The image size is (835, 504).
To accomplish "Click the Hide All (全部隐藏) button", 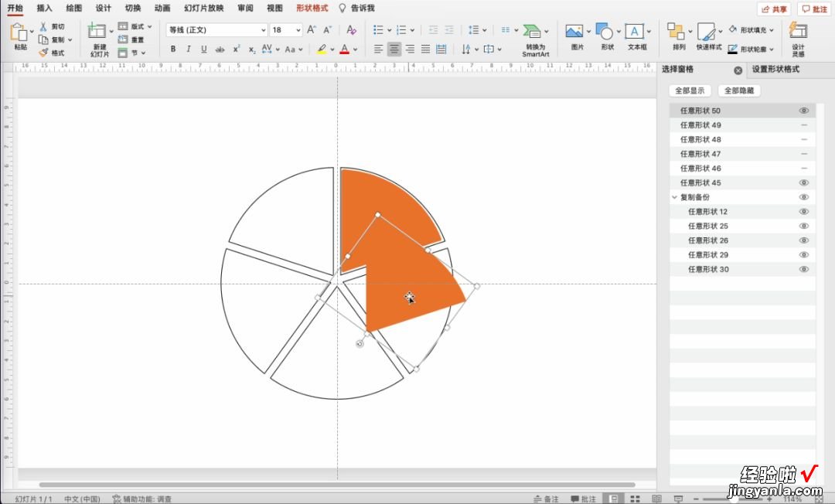I will click(739, 90).
